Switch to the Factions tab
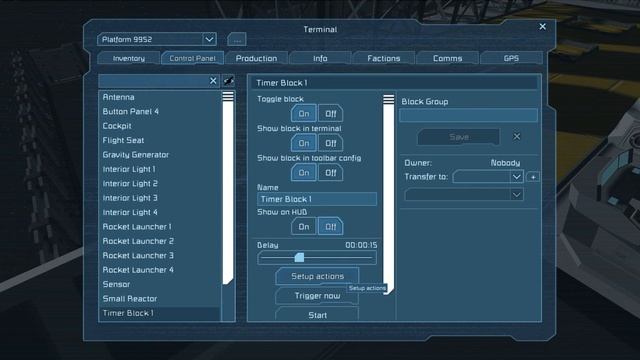640x360 pixels. click(384, 58)
